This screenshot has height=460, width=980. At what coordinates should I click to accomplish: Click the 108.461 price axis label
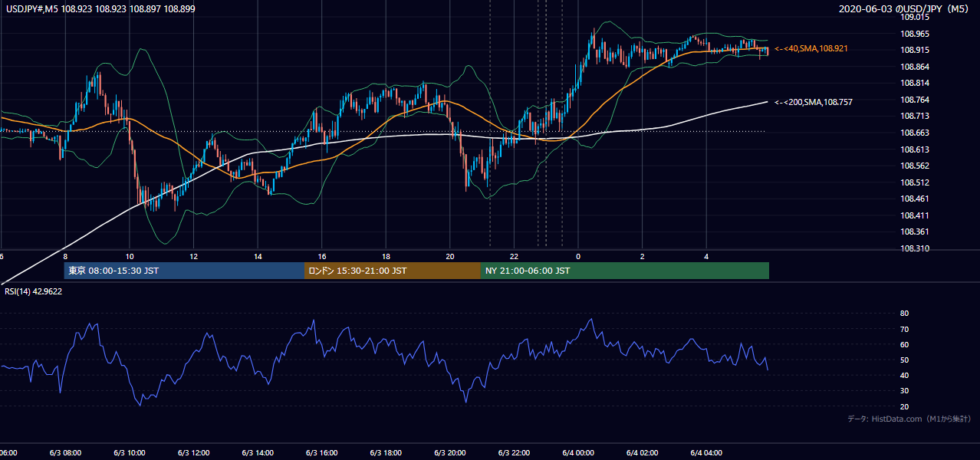click(x=914, y=199)
